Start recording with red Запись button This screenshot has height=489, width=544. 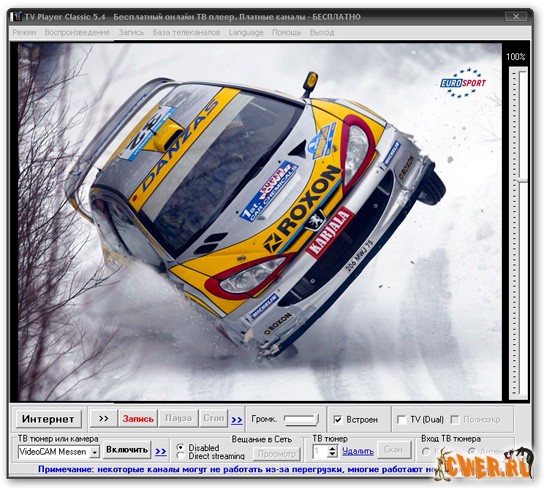138,419
